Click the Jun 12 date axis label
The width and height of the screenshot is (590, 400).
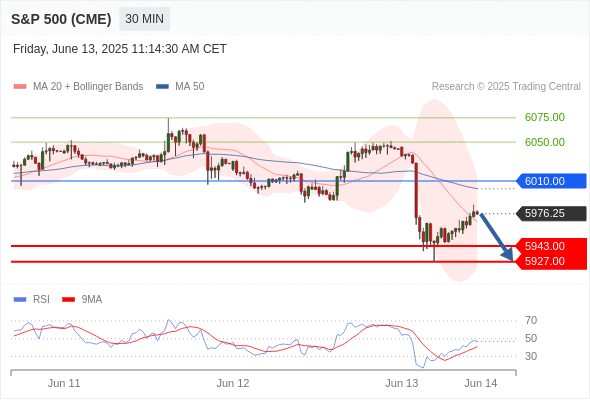click(233, 383)
